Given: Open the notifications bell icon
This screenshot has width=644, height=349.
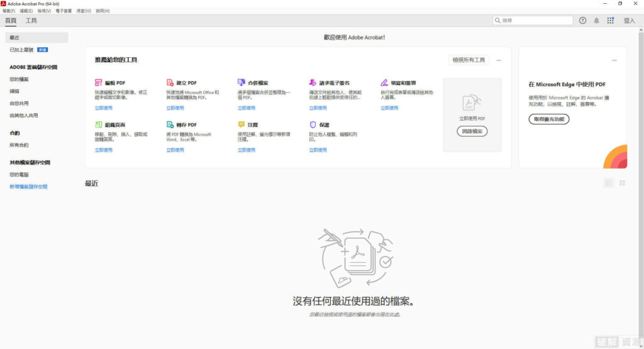Looking at the screenshot, I should coord(596,21).
